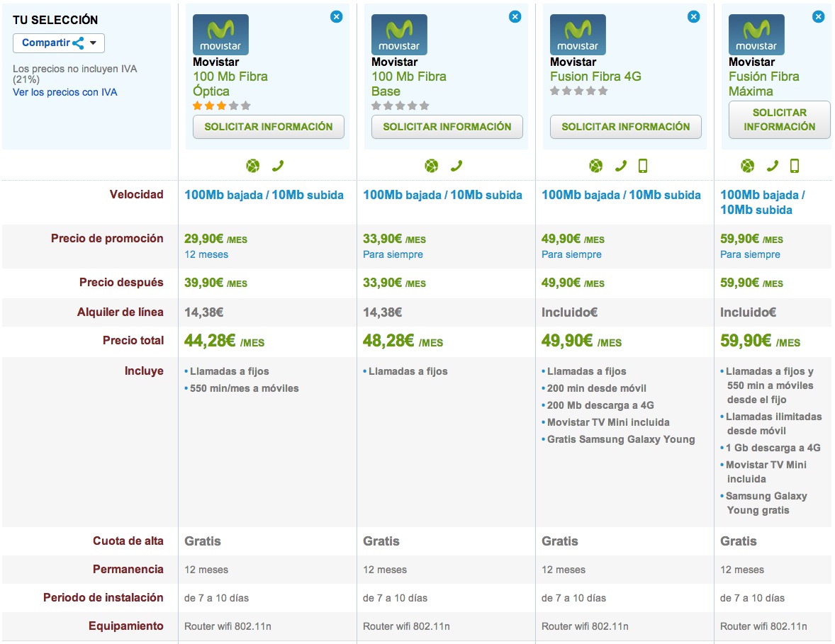835x644 pixels.
Task: Click 'Movistar TV Mini incluida' under Fusion 4G
Action: point(608,422)
